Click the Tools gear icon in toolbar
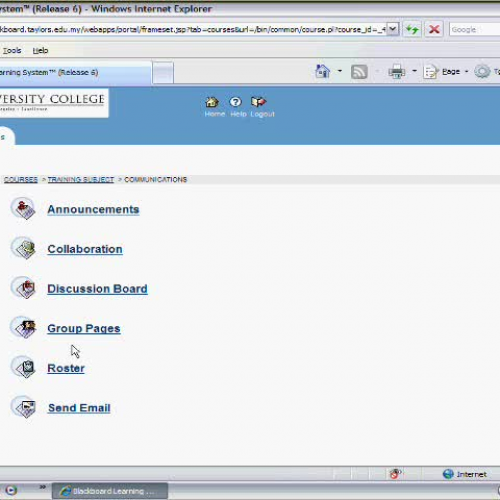 click(x=482, y=71)
